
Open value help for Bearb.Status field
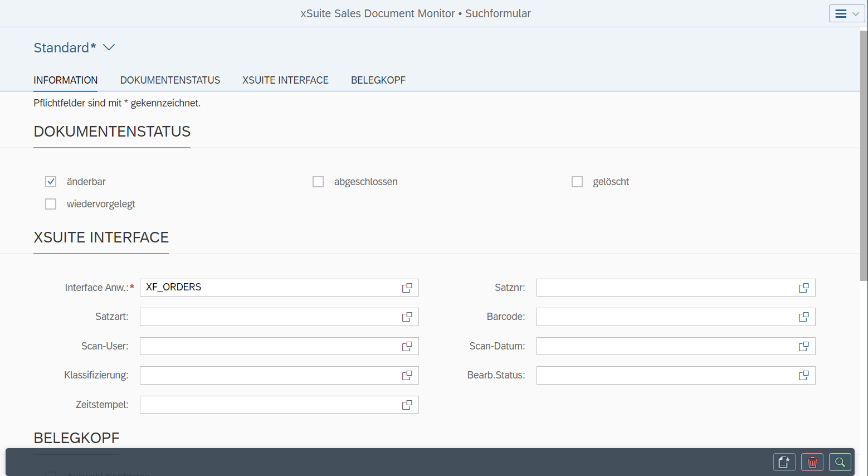click(x=803, y=375)
